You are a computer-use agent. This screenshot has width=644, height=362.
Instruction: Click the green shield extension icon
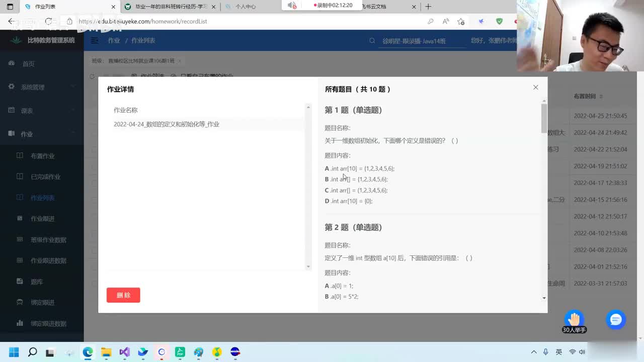(499, 21)
